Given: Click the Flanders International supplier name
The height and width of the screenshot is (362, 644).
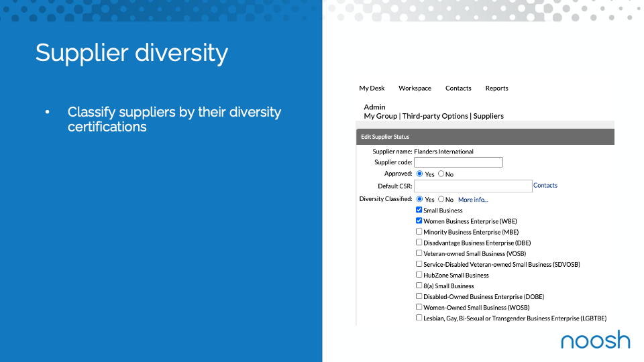Looking at the screenshot, I should click(x=443, y=152).
